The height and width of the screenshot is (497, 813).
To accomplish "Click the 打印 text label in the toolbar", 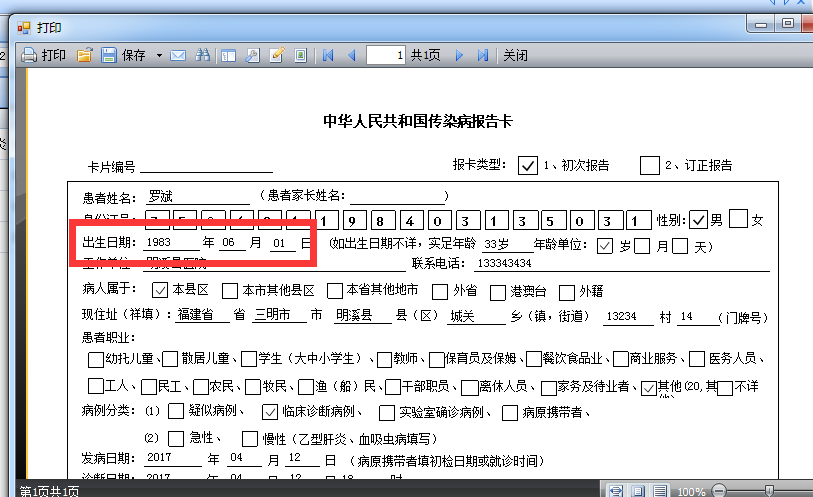I will click(54, 55).
